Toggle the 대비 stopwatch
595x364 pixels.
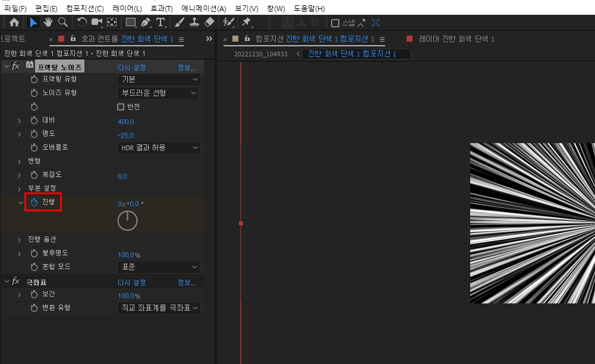pos(34,121)
